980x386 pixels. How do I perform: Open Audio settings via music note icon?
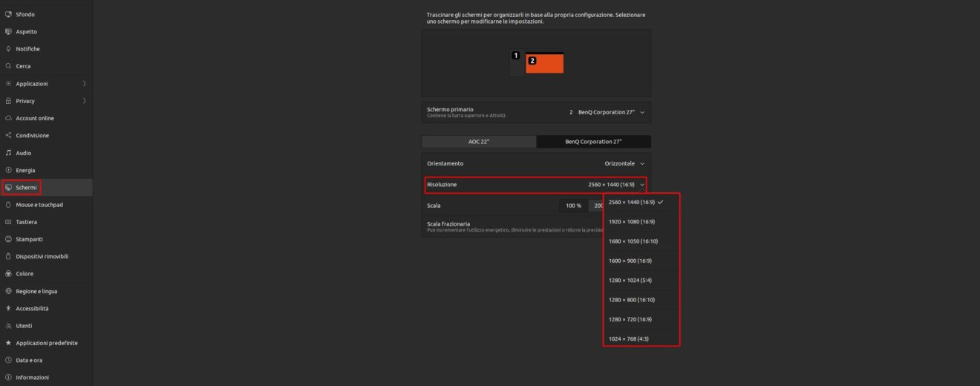pyautogui.click(x=8, y=153)
